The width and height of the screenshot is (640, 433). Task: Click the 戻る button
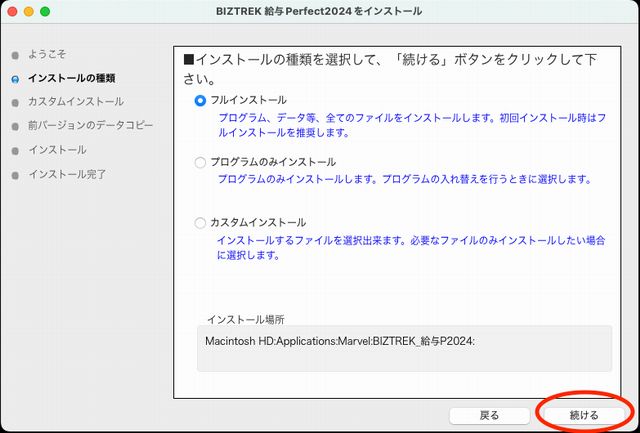pos(489,415)
